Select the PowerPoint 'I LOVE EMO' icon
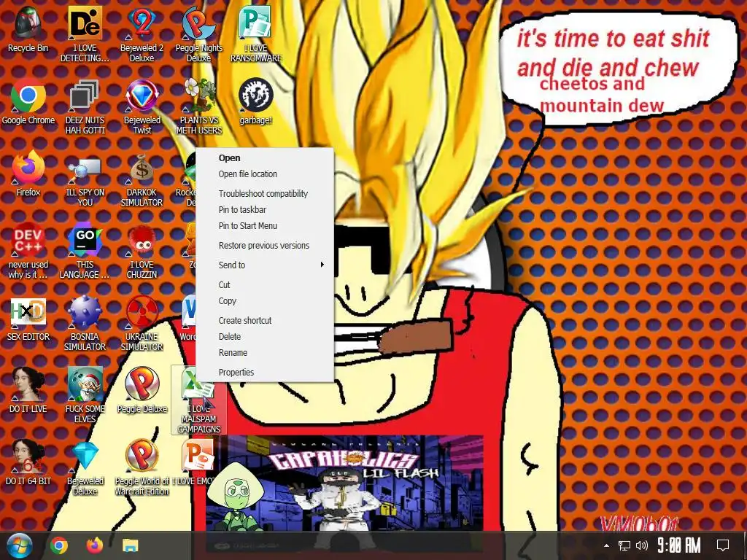 coord(198,456)
